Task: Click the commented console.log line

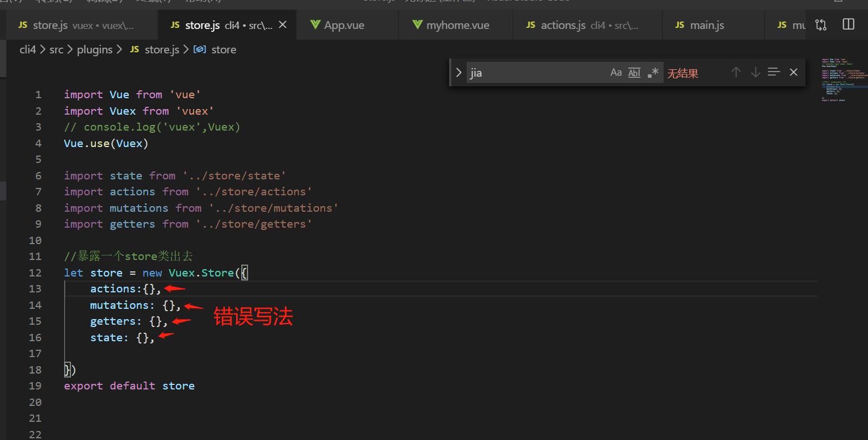Action: coord(152,127)
